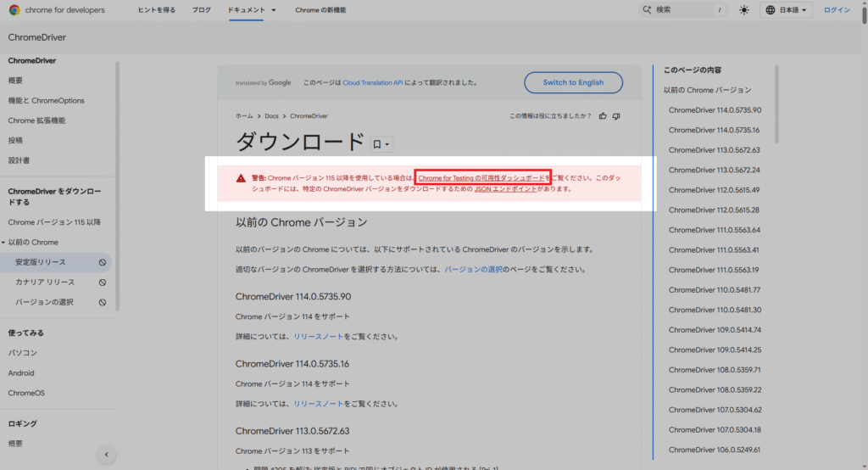This screenshot has height=470, width=868.
Task: Click the バージョンの選択 link in the paragraph
Action: 473,270
